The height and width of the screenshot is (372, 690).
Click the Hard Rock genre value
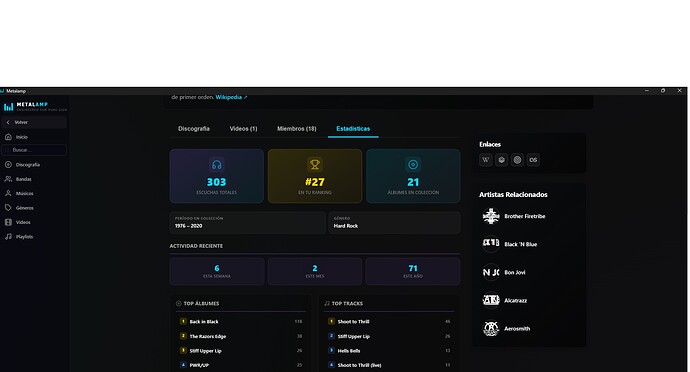pyautogui.click(x=346, y=226)
